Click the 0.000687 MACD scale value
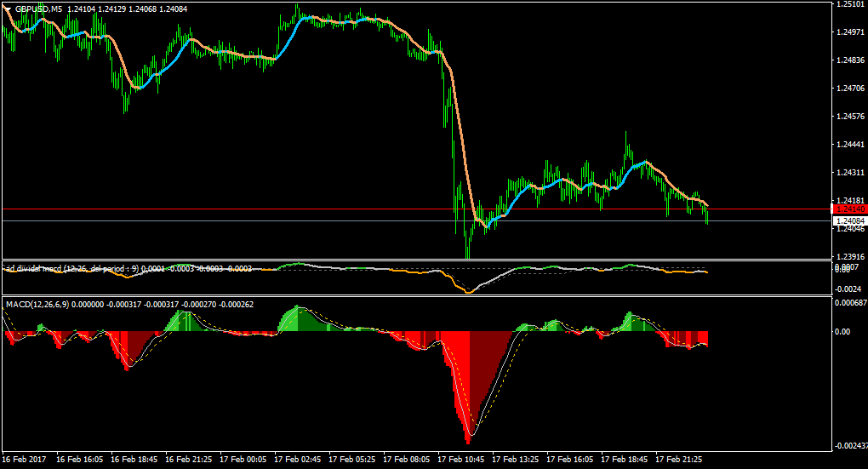This screenshot has height=469, width=868. tap(851, 303)
